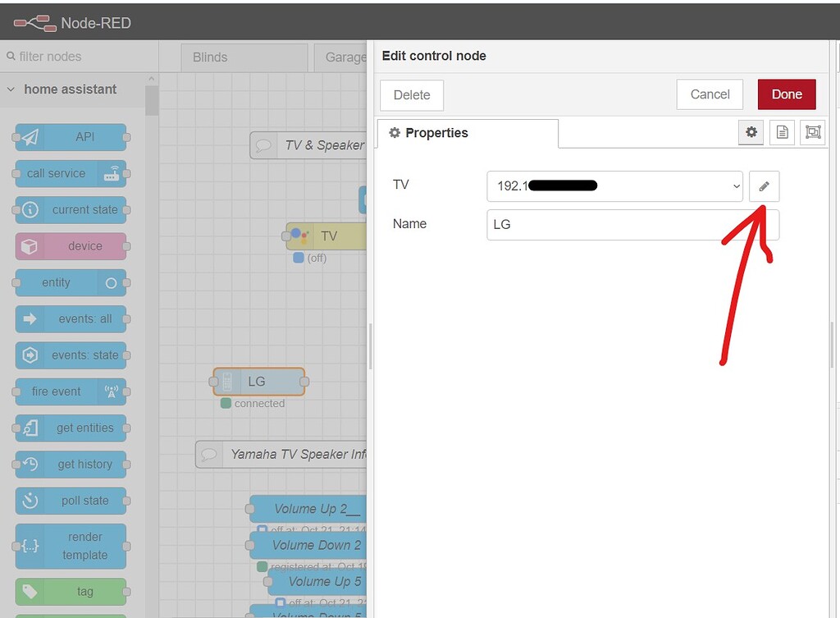This screenshot has height=618, width=840.
Task: Click the call service router icon
Action: click(x=112, y=174)
